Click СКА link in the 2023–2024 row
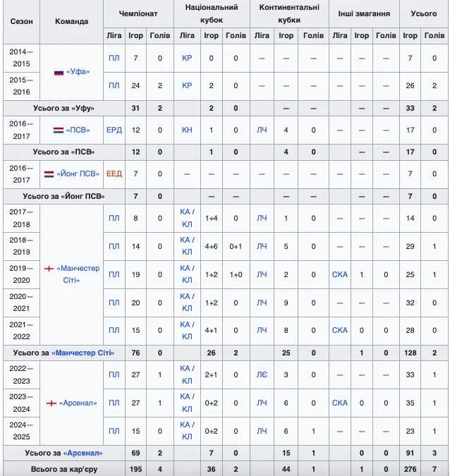This screenshot has width=450, height=476. [x=339, y=403]
